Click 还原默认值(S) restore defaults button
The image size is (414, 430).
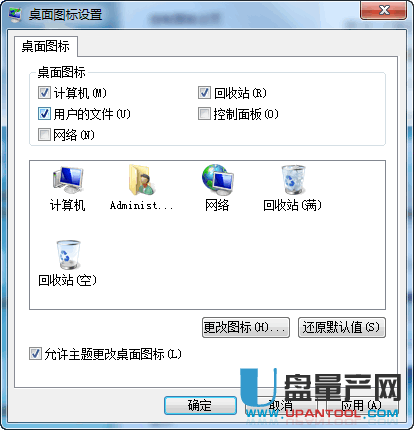point(342,327)
